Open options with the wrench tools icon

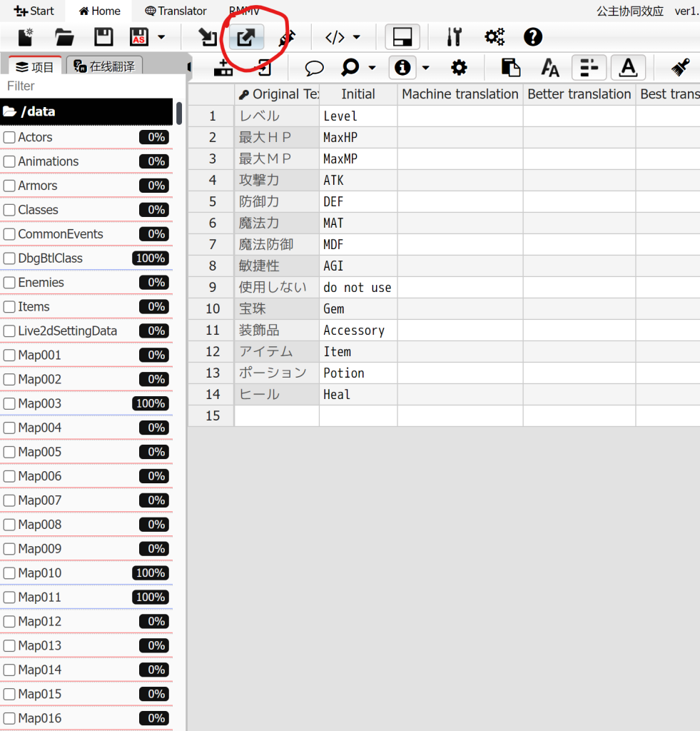(454, 37)
